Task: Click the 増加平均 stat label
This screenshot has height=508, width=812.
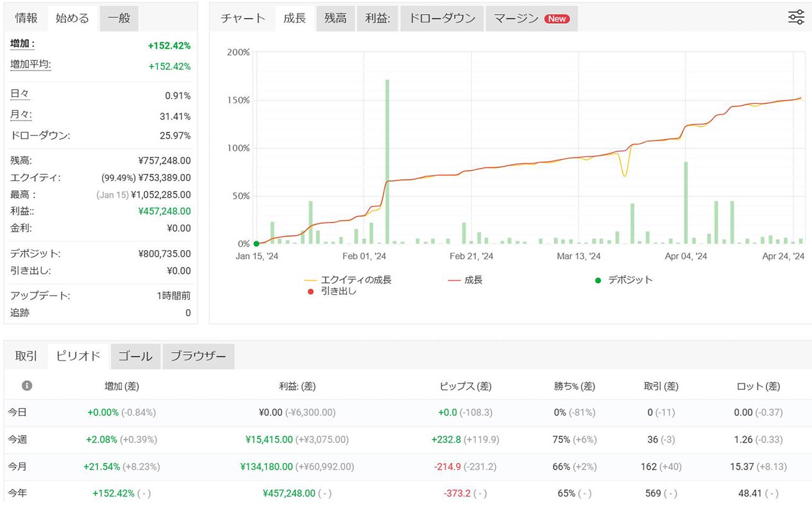Action: coord(30,64)
